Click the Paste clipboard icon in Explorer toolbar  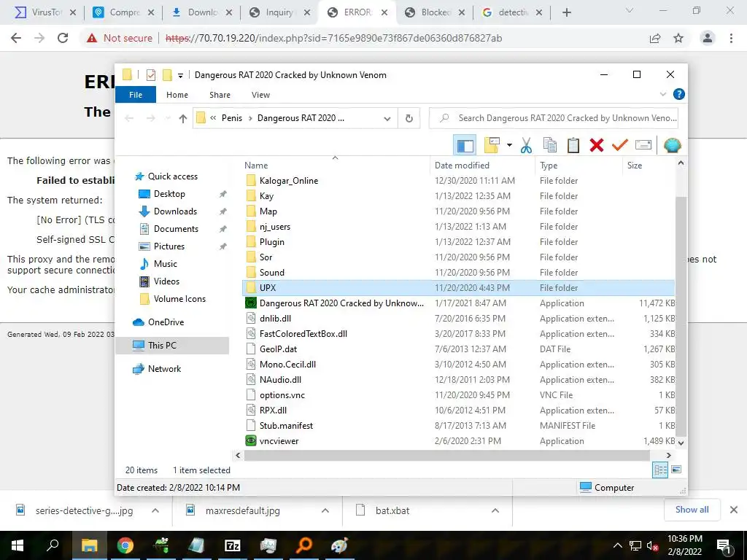pyautogui.click(x=573, y=145)
